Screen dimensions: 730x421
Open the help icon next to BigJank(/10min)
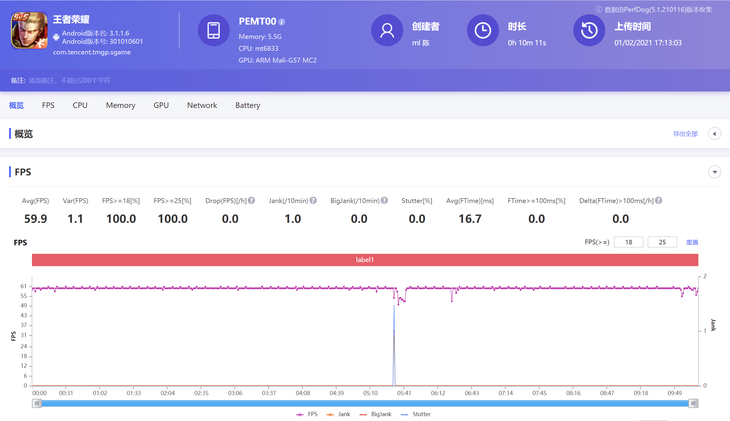click(x=383, y=200)
